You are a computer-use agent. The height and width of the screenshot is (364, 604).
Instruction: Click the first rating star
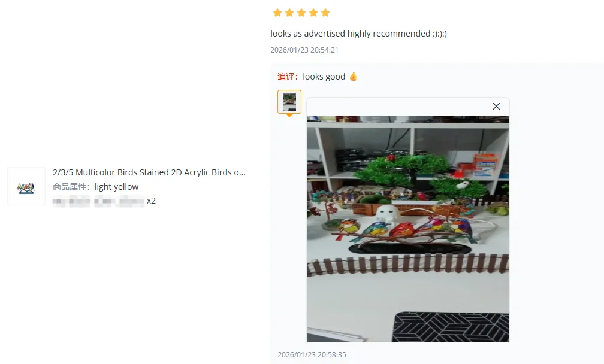pos(277,13)
